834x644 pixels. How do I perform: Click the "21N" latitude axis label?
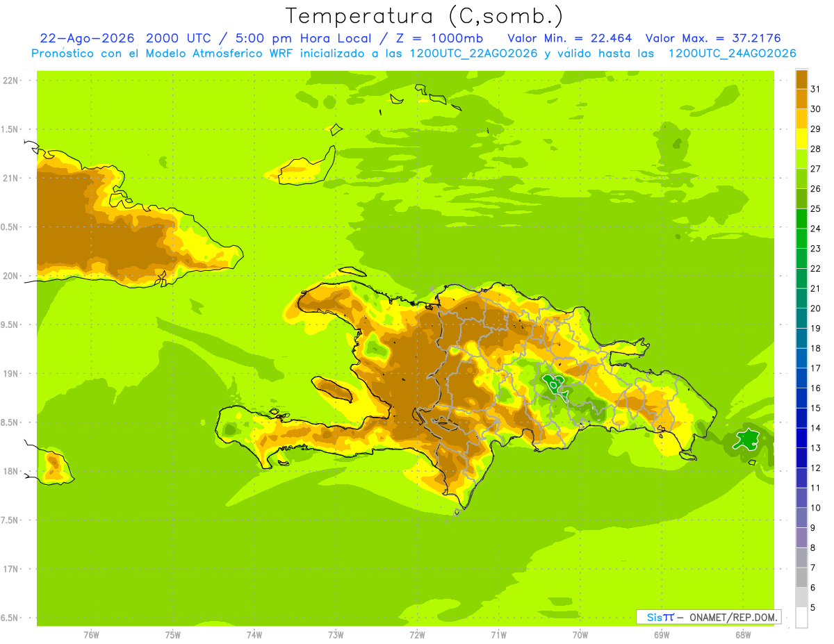pos(12,179)
